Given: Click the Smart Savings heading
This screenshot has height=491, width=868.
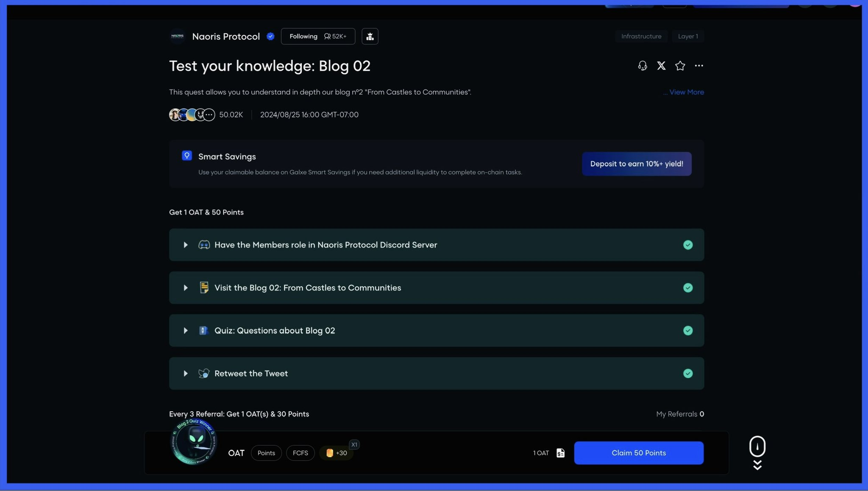Looking at the screenshot, I should tap(227, 156).
